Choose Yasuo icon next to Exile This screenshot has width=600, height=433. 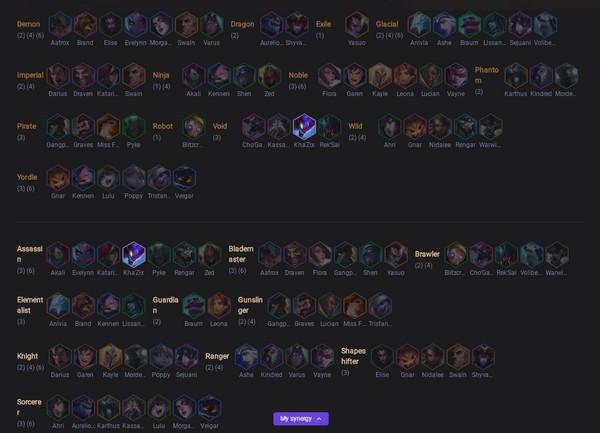(357, 24)
